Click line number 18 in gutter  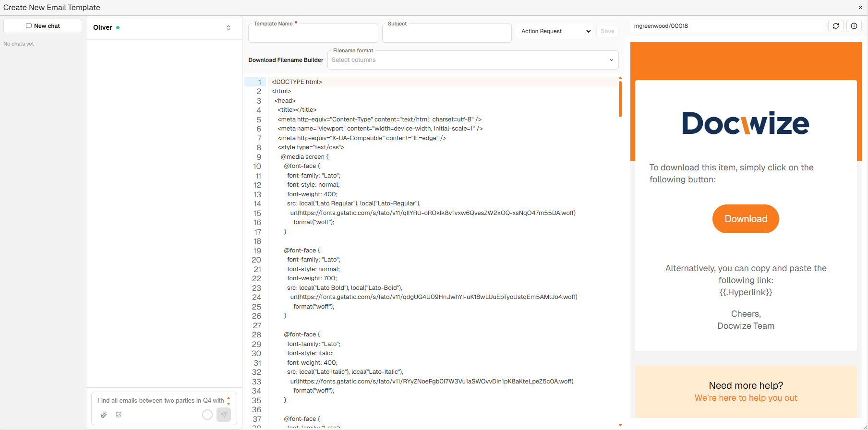[257, 241]
